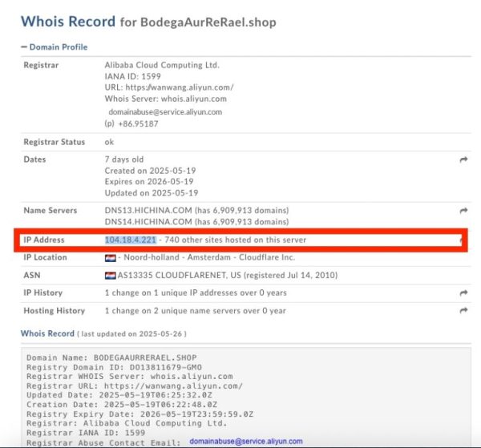The width and height of the screenshot is (481, 448).
Task: Click the Registrar Abuse Contact Email in raw record
Action: coord(246,442)
